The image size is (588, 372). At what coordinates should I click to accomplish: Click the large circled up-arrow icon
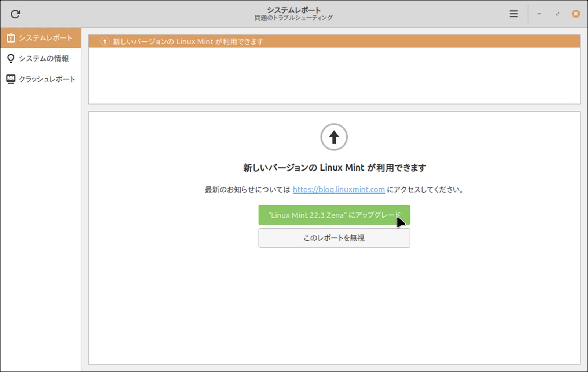click(334, 137)
